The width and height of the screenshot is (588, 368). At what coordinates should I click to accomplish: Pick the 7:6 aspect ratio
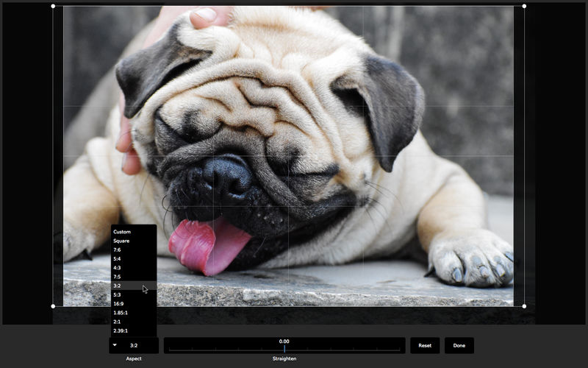(134, 250)
